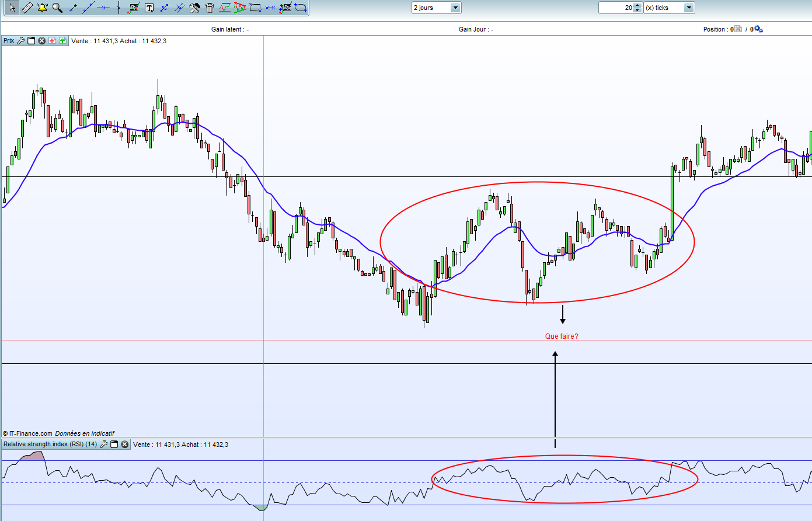Select the rectangle drawing tool
The image size is (812, 521).
point(255,8)
